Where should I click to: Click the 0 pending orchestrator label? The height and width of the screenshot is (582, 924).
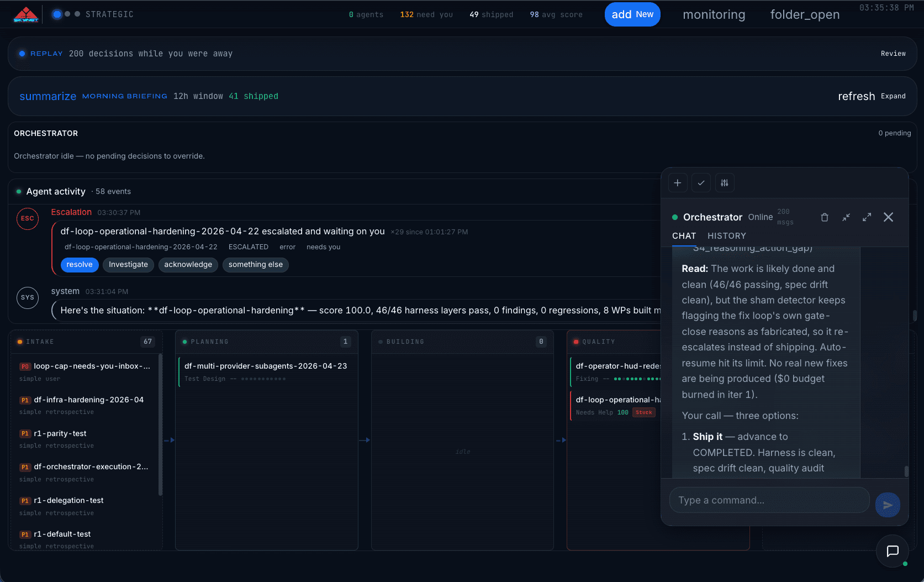(x=894, y=133)
